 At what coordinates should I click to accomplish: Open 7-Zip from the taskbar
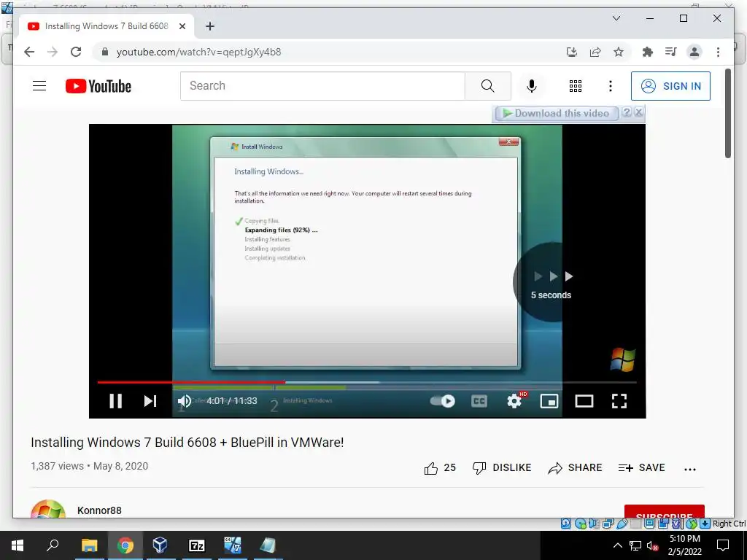(196, 545)
